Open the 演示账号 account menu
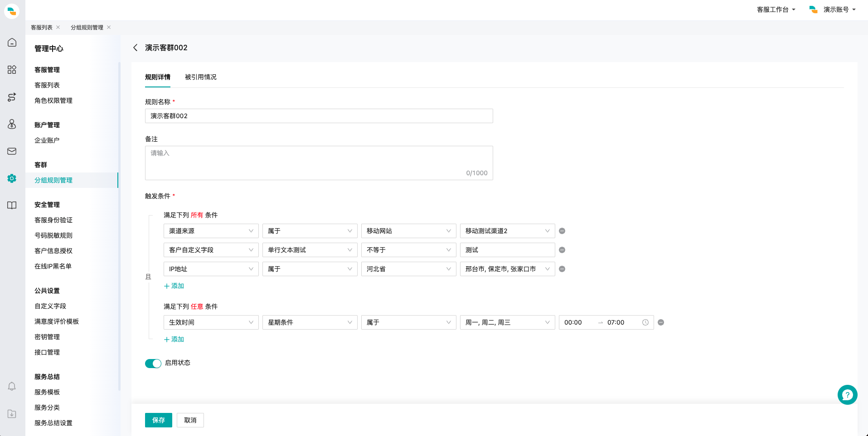This screenshot has height=436, width=868. click(833, 10)
